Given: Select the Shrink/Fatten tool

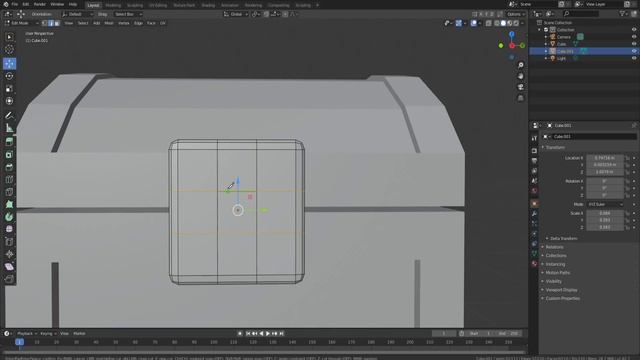Looking at the screenshot, I should pyautogui.click(x=9, y=254).
